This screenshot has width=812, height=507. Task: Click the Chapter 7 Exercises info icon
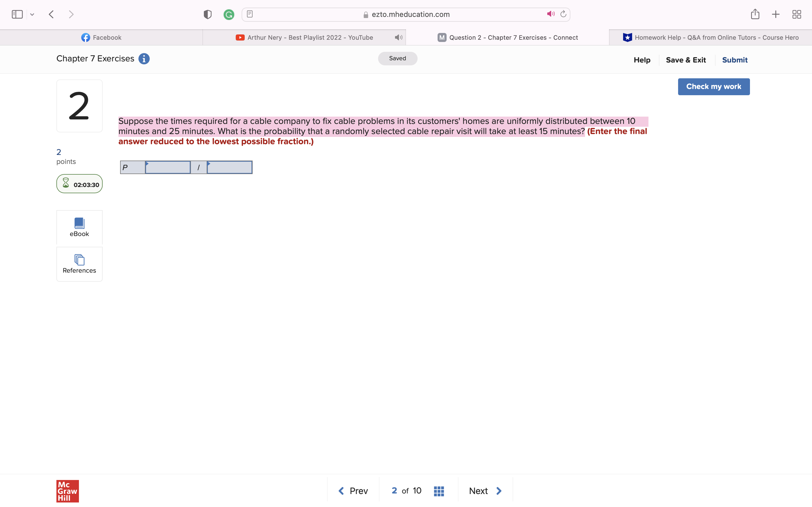(x=144, y=59)
